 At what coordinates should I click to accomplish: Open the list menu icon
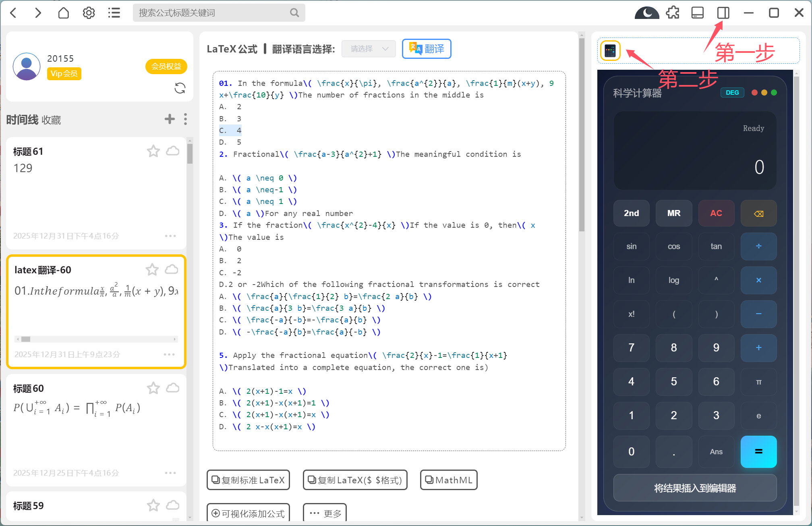click(x=114, y=13)
